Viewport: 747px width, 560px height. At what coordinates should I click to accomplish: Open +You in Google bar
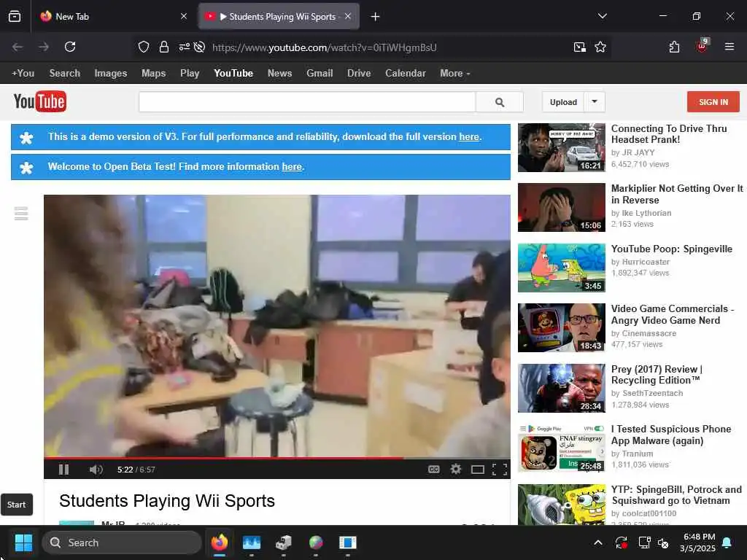click(x=23, y=74)
